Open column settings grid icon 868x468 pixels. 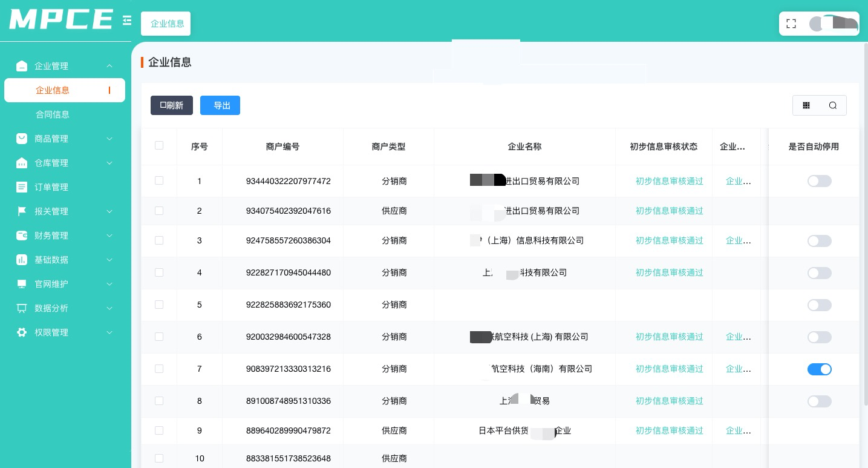pyautogui.click(x=806, y=105)
